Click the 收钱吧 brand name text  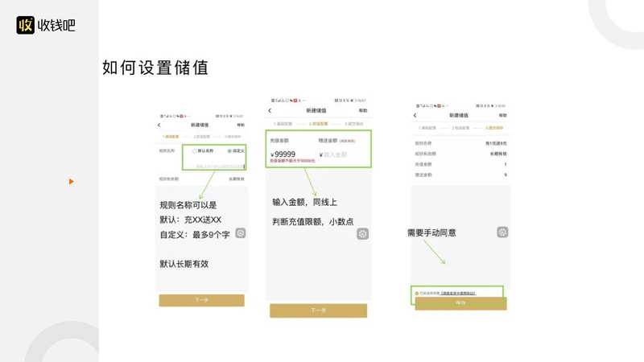(x=56, y=26)
